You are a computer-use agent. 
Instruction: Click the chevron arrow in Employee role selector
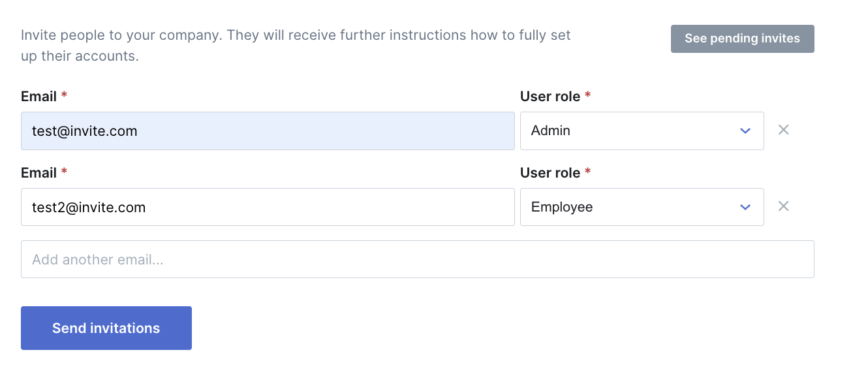click(x=745, y=207)
